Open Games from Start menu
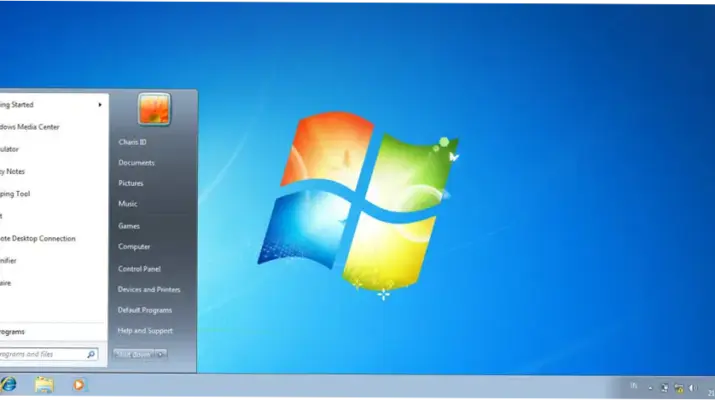 click(129, 226)
